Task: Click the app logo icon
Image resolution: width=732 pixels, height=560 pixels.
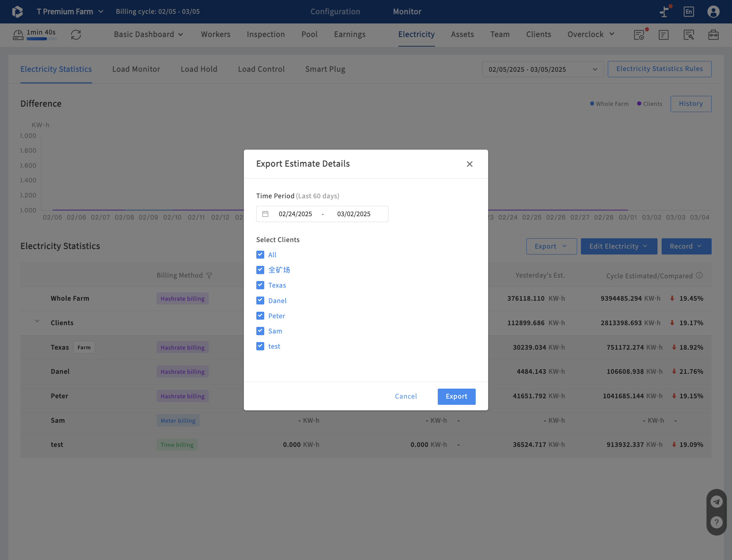Action: tap(17, 12)
